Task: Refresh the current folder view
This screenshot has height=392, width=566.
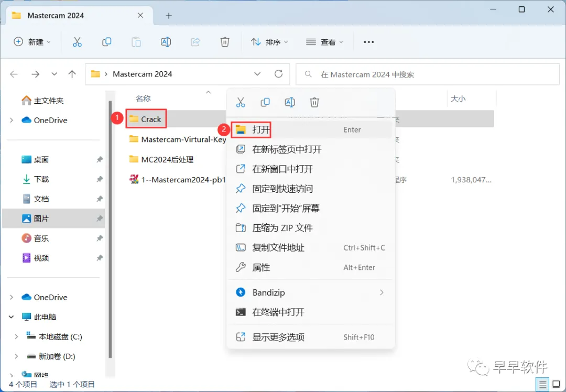Action: 278,74
